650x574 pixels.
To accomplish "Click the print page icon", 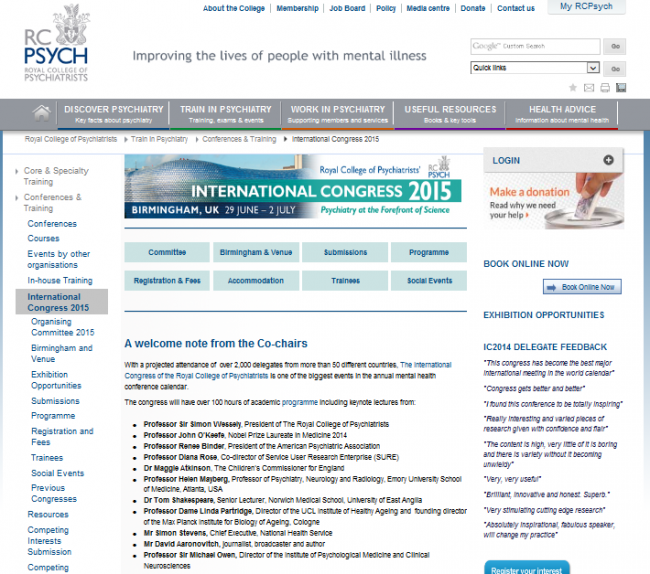I will [x=605, y=88].
